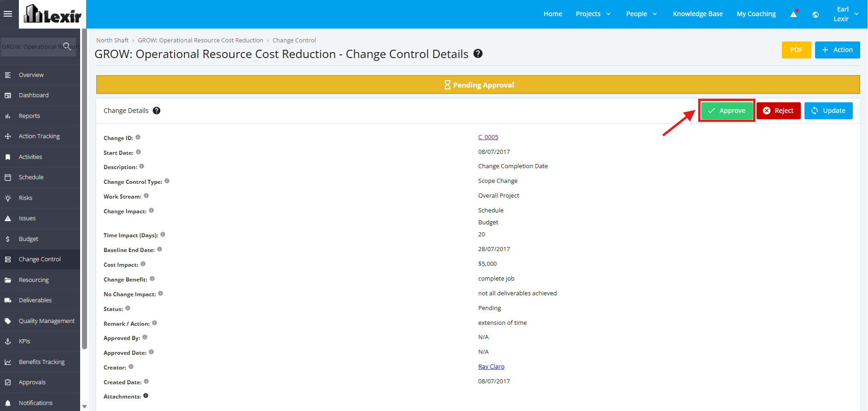The height and width of the screenshot is (411, 868).
Task: Open the alerts warning triangle icon
Action: [793, 14]
